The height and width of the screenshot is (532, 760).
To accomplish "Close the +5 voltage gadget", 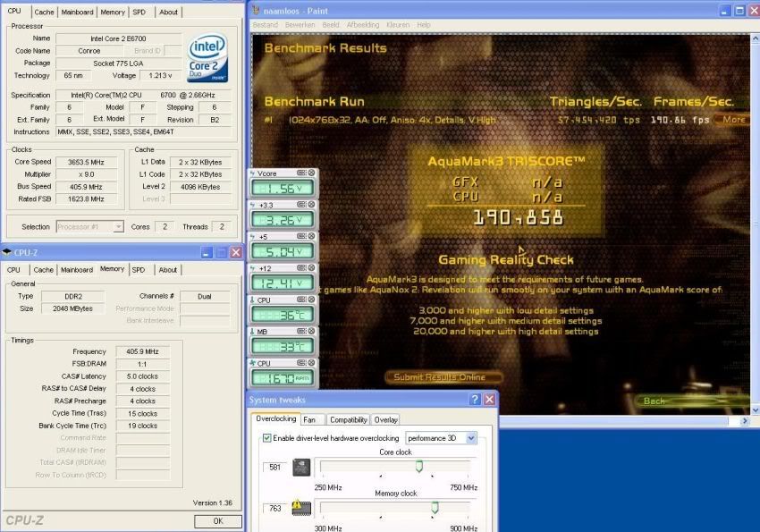I will click(x=312, y=236).
